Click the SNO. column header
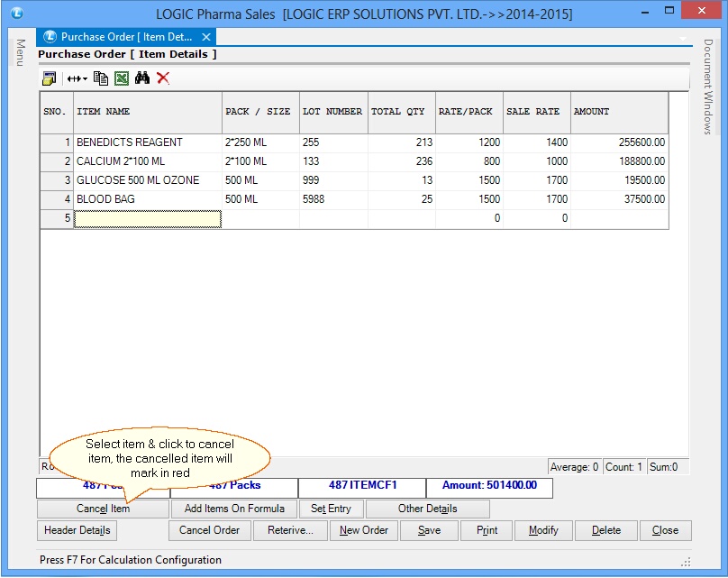The width and height of the screenshot is (728, 578). (57, 113)
